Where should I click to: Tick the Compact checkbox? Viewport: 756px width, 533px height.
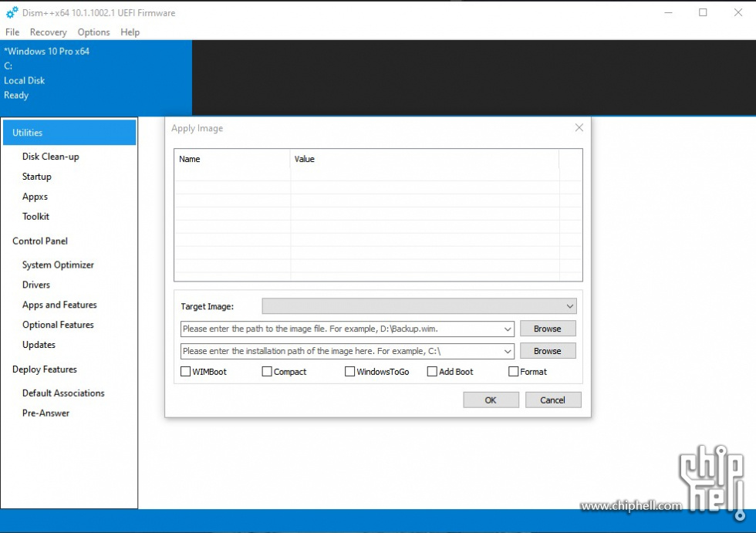point(267,372)
